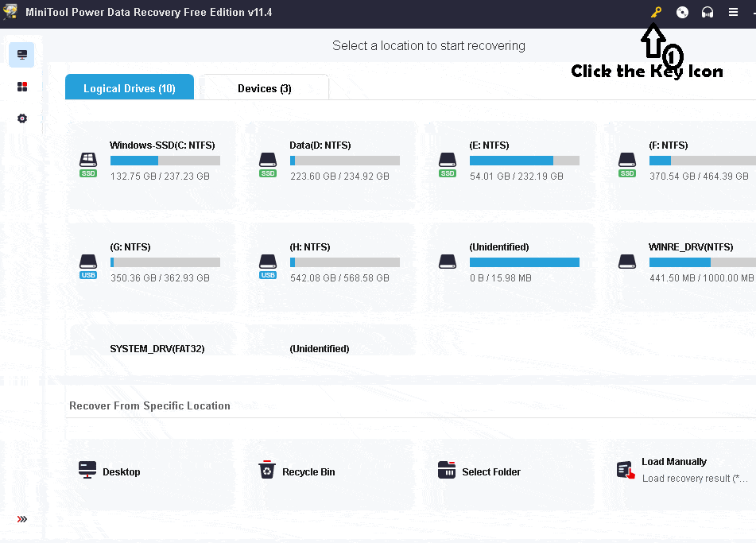The width and height of the screenshot is (756, 543).
Task: Click the Desktop recovery icon
Action: pyautogui.click(x=87, y=469)
